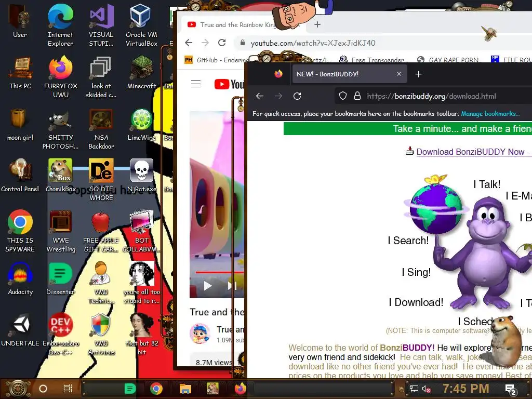Go back in the Firefox window
532x399 pixels.
pyautogui.click(x=260, y=96)
